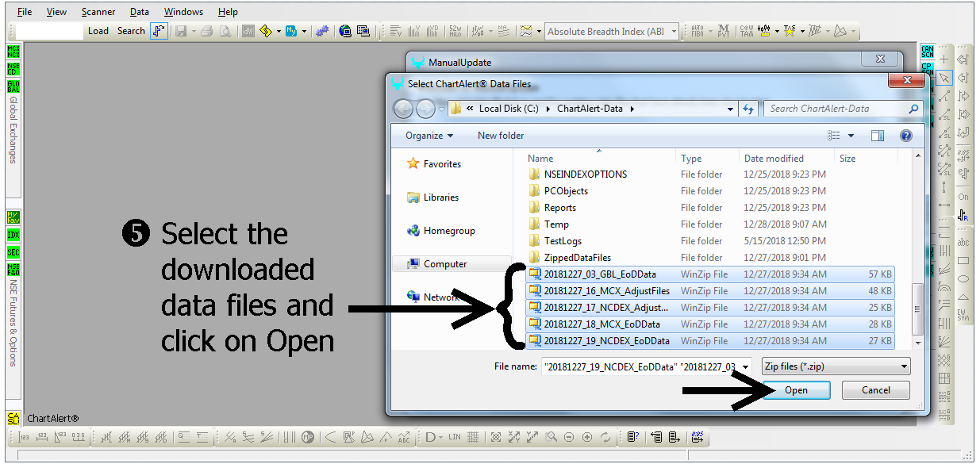This screenshot has width=980, height=464.
Task: Click New folder in file dialog
Action: point(501,136)
